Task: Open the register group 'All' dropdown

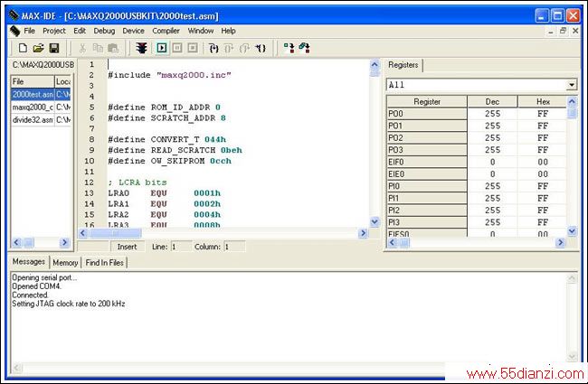Action: [571, 85]
